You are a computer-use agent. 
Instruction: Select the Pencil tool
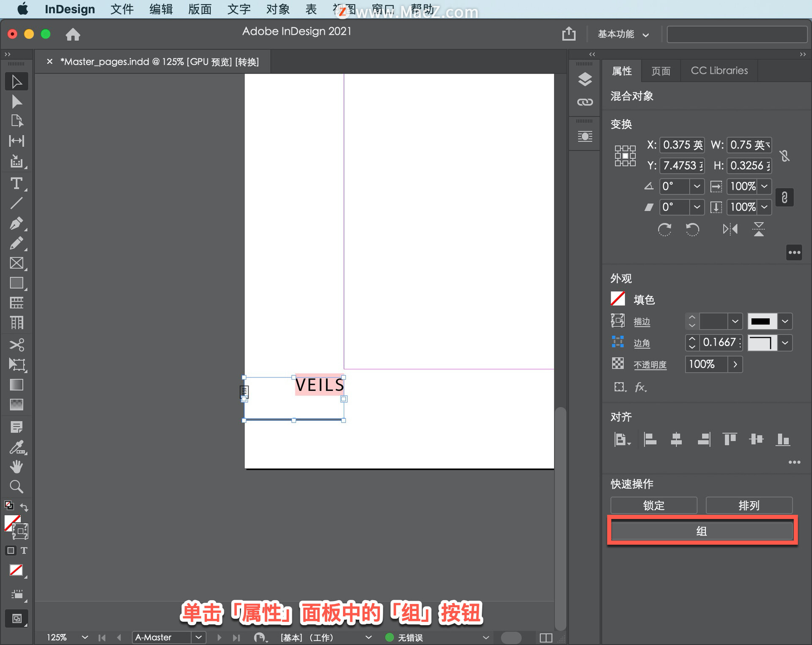[16, 243]
